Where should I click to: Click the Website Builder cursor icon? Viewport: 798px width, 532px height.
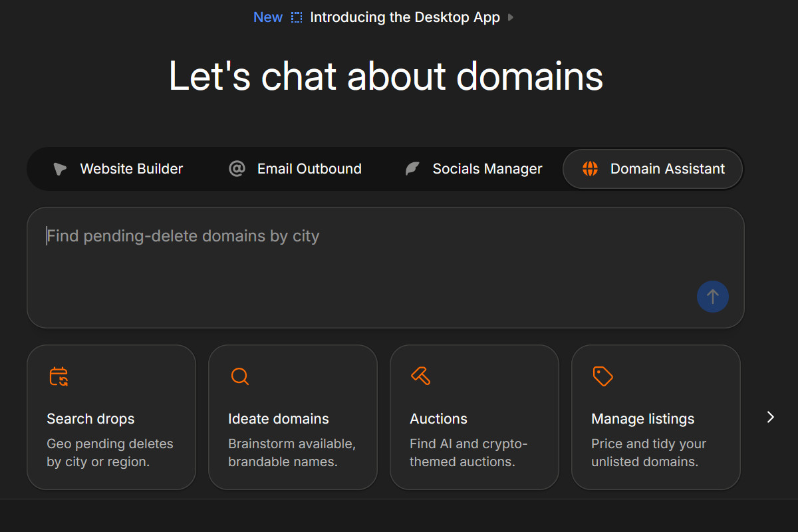[60, 169]
